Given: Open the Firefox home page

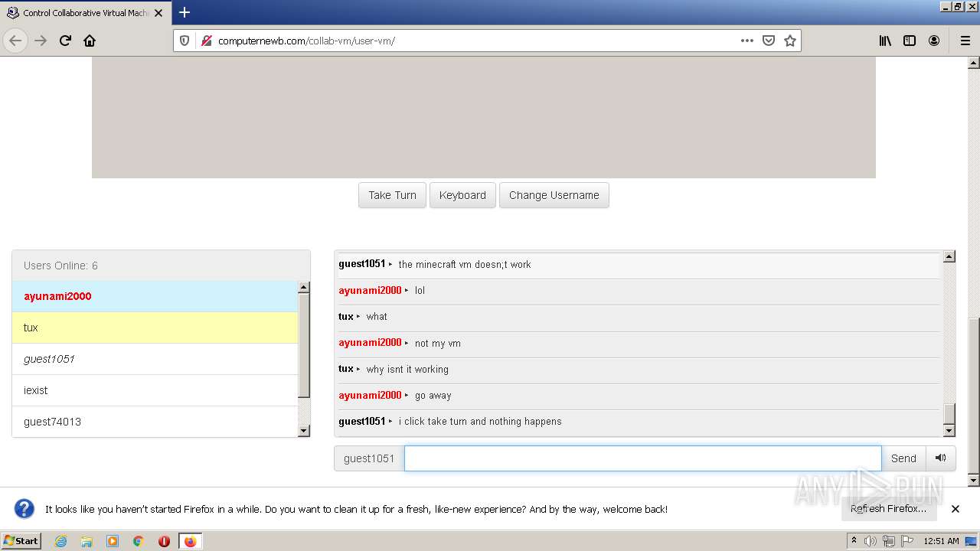Looking at the screenshot, I should (x=90, y=41).
